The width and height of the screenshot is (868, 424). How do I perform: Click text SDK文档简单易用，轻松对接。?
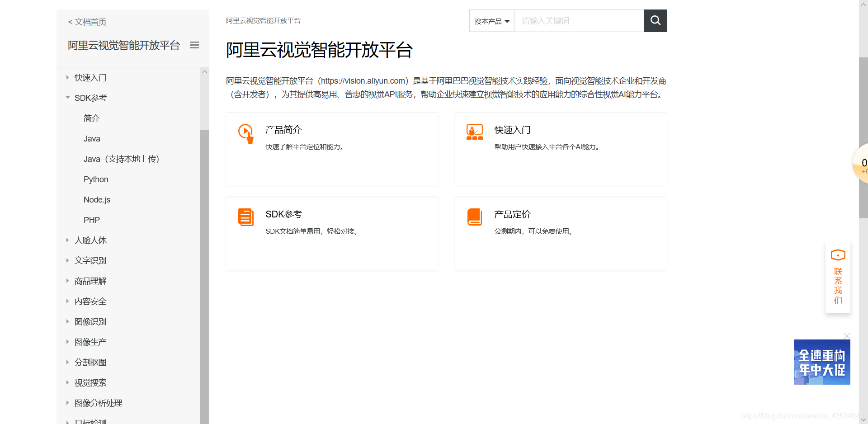312,231
